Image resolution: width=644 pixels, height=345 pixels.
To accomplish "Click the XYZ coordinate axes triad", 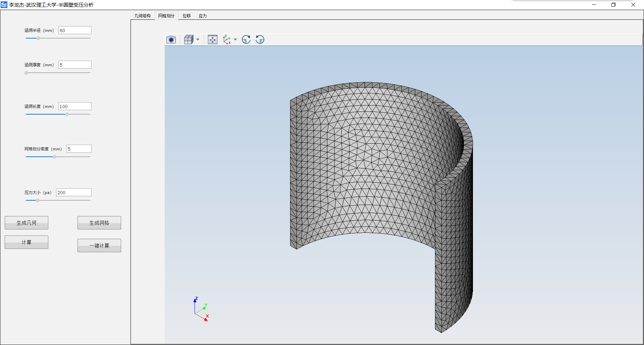I will [201, 309].
